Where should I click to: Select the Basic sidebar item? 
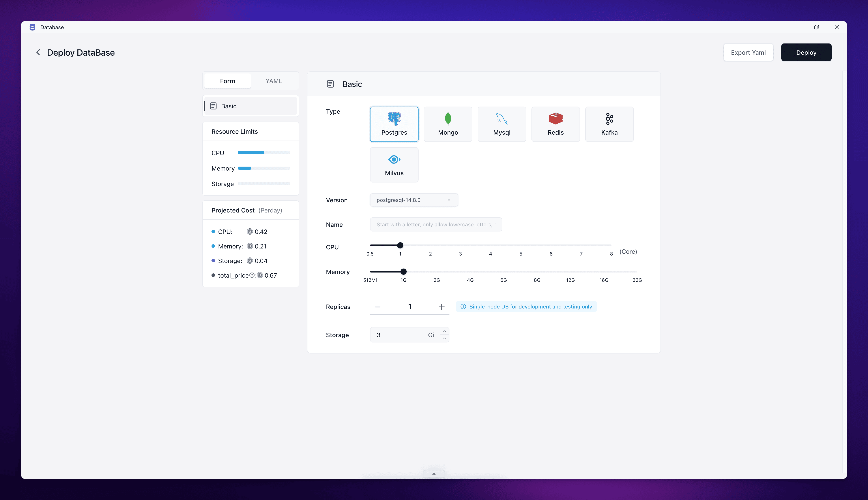251,106
